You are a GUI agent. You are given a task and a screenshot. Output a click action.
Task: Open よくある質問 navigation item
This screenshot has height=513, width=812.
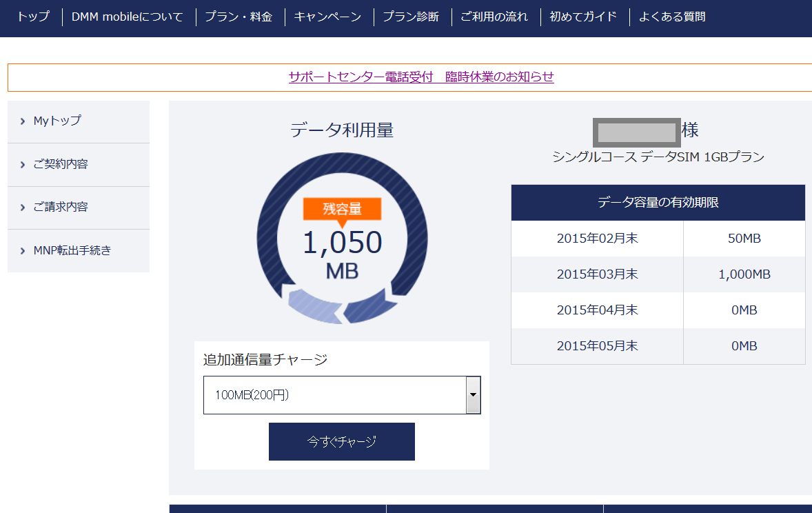(672, 17)
